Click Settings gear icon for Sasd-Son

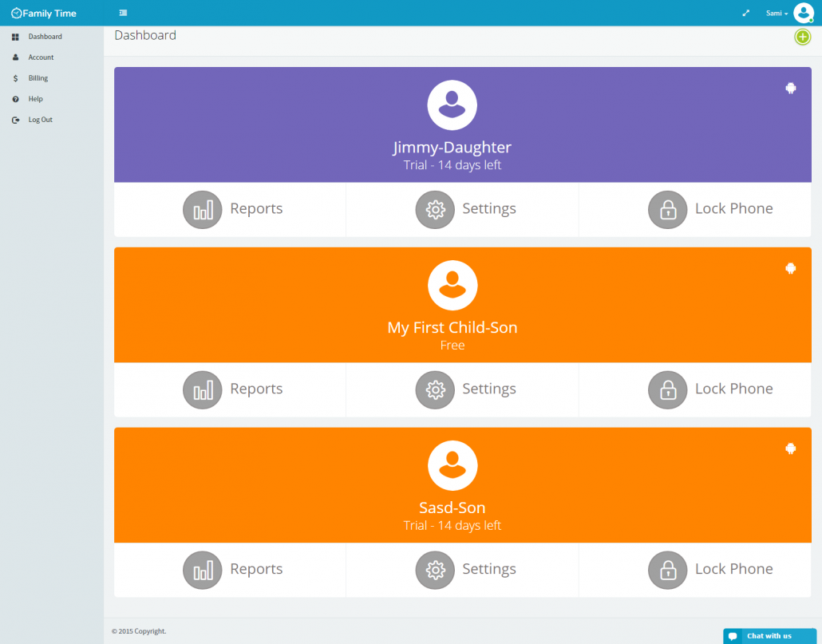(x=435, y=571)
